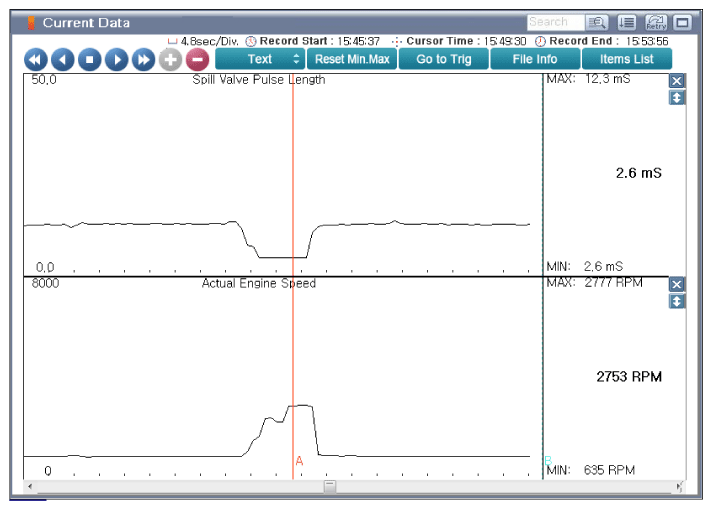Click the play forward button
Screen dimensions: 712x510
point(117,59)
